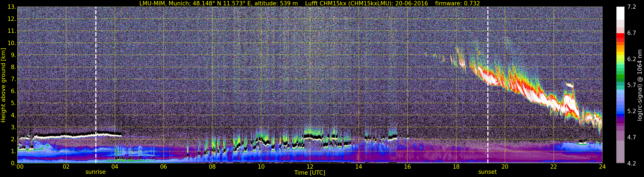Click the height axis tick '7.'
644x177 pixels.
13,79
